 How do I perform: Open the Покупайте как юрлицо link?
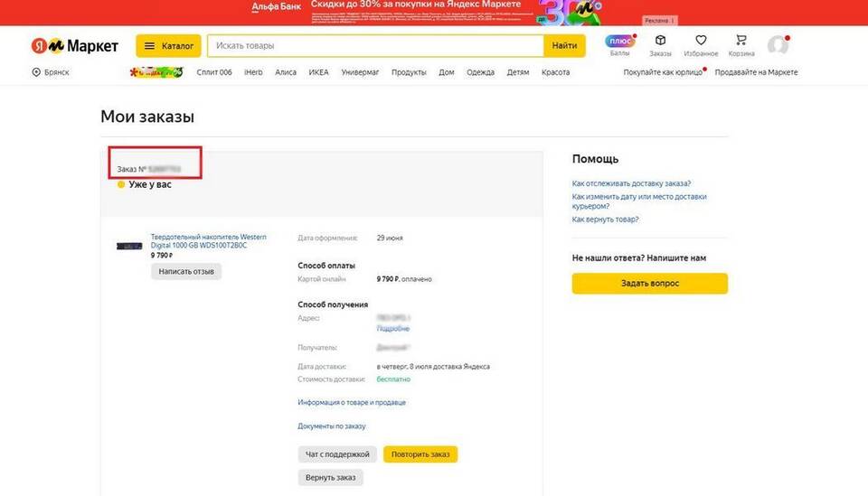pyautogui.click(x=663, y=72)
